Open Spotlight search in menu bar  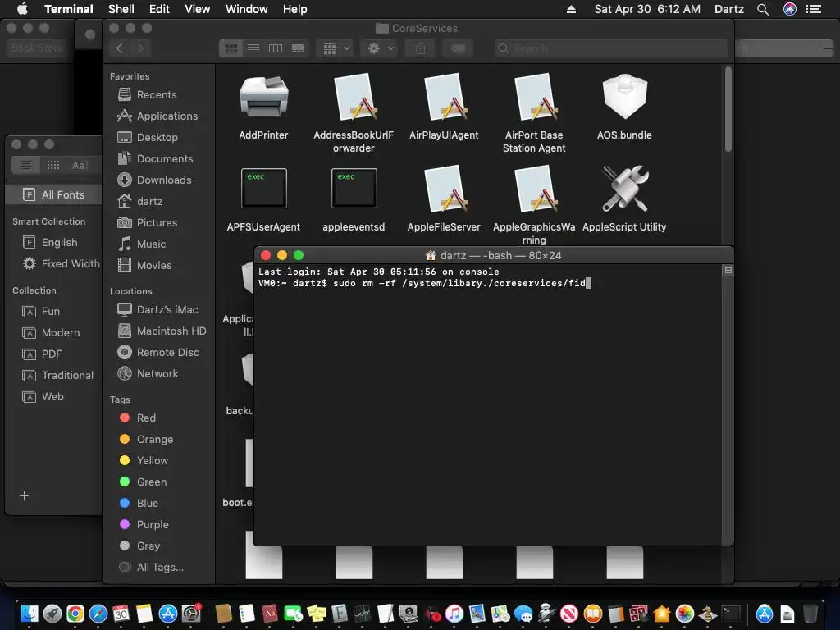763,9
